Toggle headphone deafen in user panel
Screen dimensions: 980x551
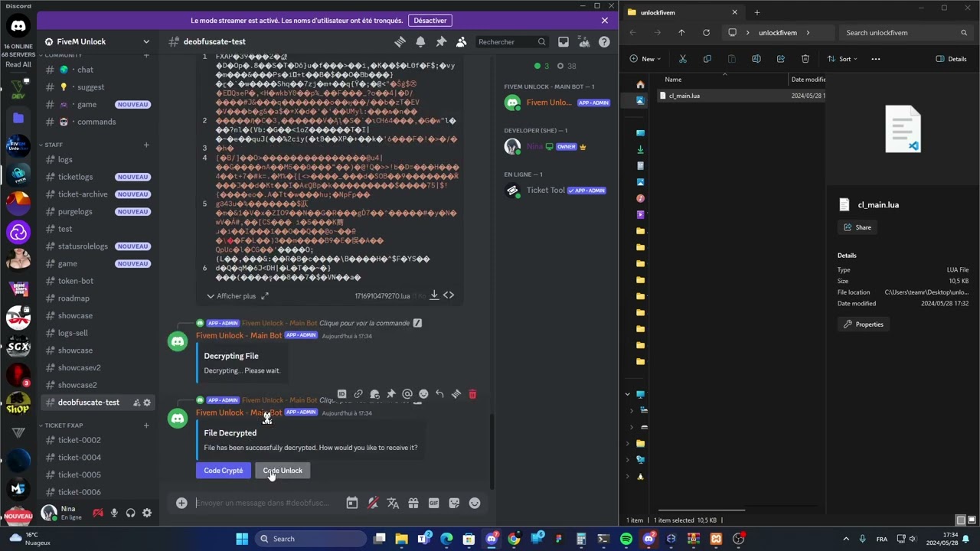[130, 513]
